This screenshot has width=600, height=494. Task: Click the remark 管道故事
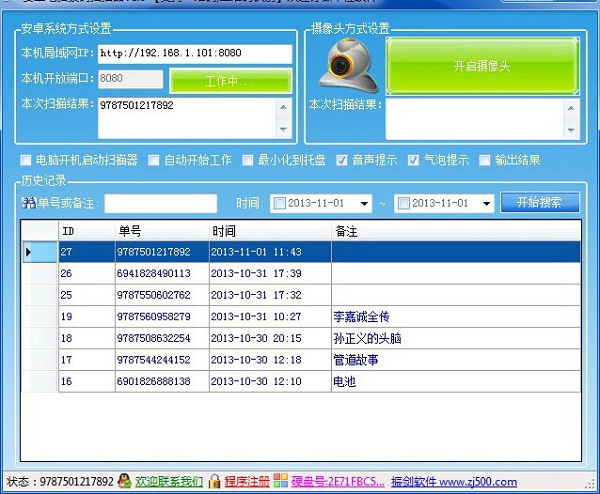[355, 360]
